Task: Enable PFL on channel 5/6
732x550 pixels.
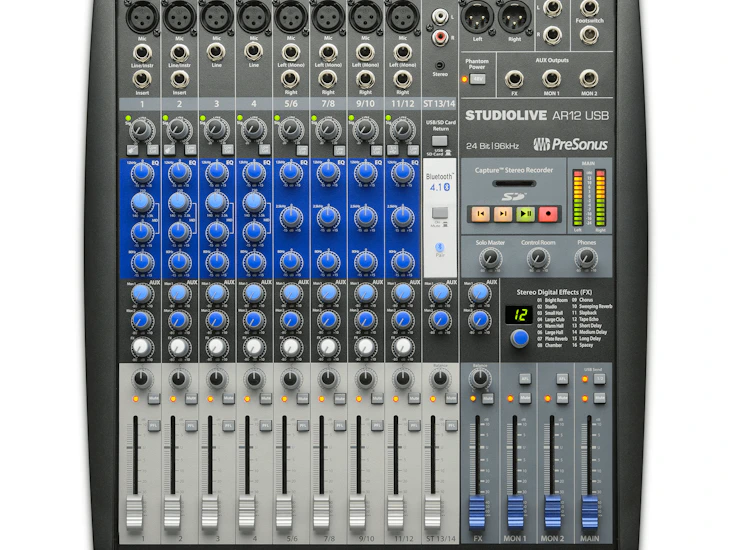Action: [303, 425]
